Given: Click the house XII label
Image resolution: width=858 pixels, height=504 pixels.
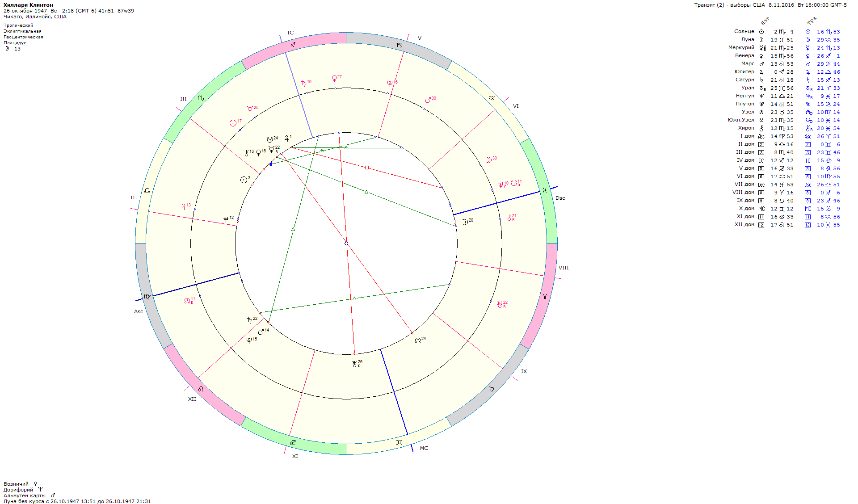Looking at the screenshot, I should pos(192,399).
